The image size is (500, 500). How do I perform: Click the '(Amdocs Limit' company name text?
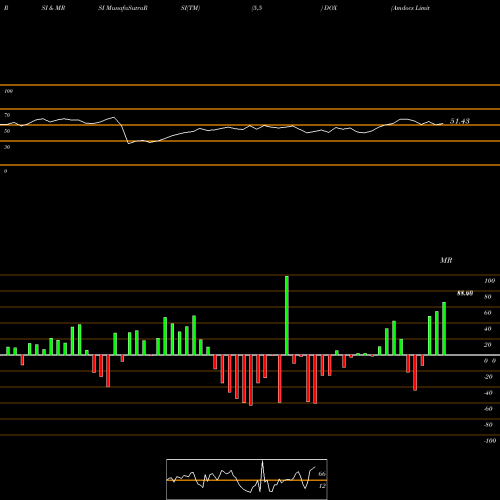click(x=410, y=8)
